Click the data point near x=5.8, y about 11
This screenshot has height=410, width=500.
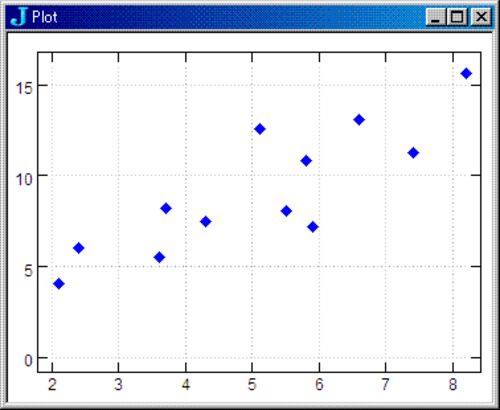coord(306,161)
